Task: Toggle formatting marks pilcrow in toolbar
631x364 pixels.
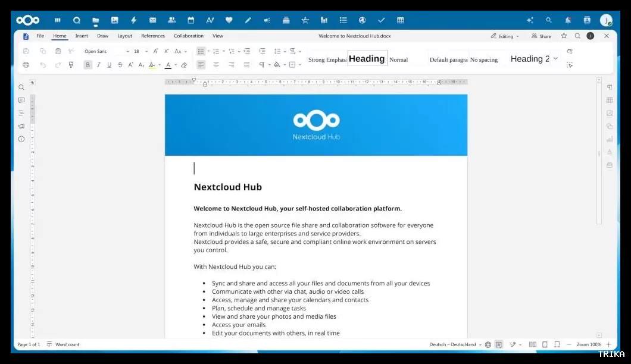Action: click(x=262, y=65)
